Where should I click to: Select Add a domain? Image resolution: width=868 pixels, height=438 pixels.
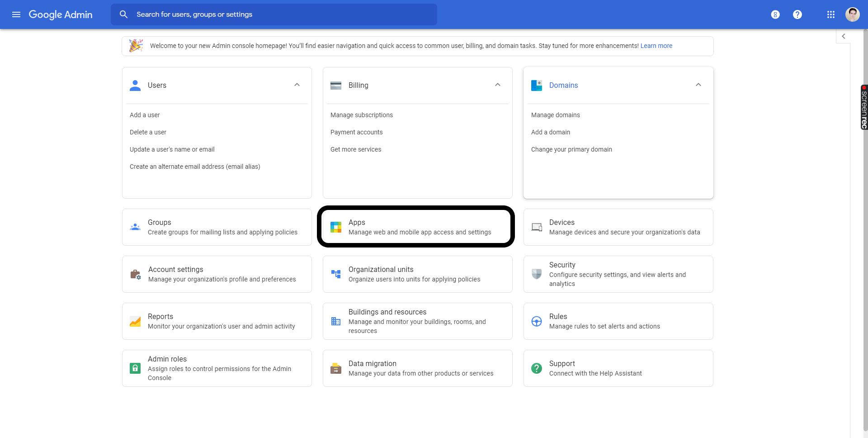[x=551, y=132]
